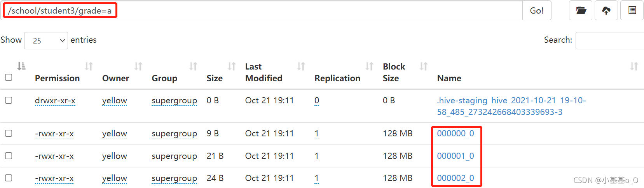Toggle the select-all header checkbox
This screenshot has height=188, width=644.
[x=9, y=77]
